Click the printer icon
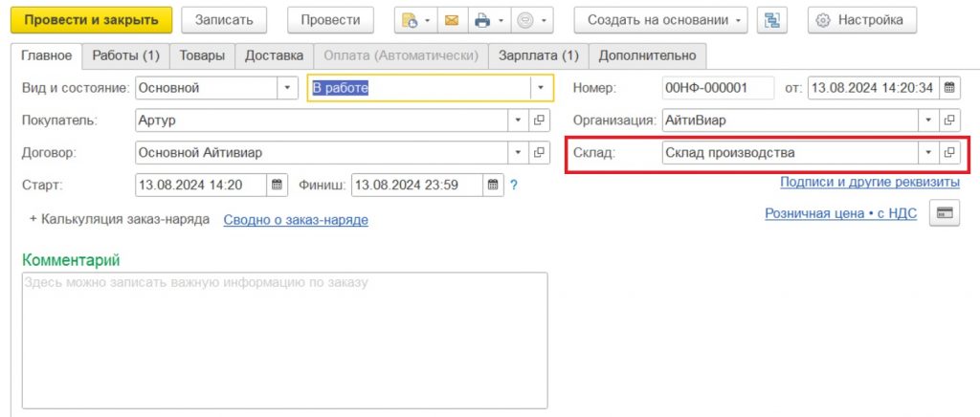The width and height of the screenshot is (980, 417). tap(482, 20)
